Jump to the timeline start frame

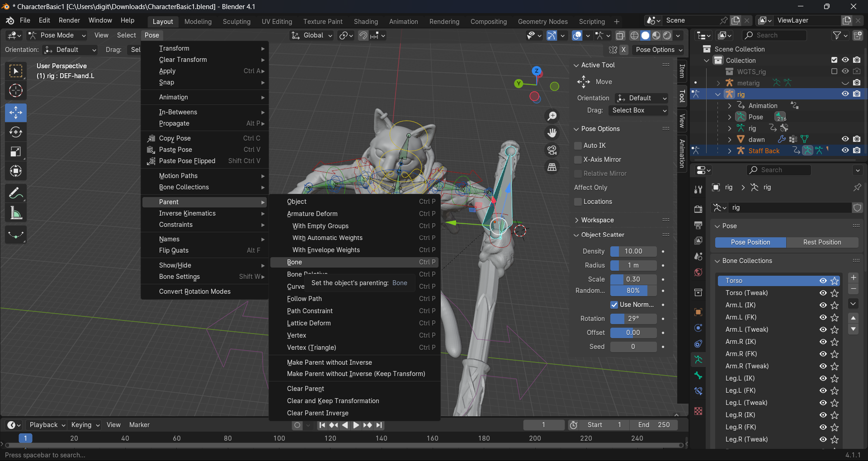pyautogui.click(x=322, y=425)
